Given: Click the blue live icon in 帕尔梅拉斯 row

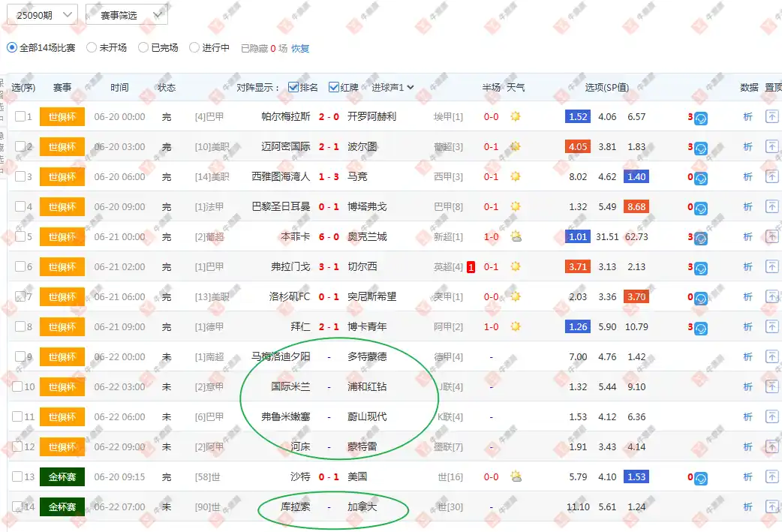Looking at the screenshot, I should (x=701, y=119).
